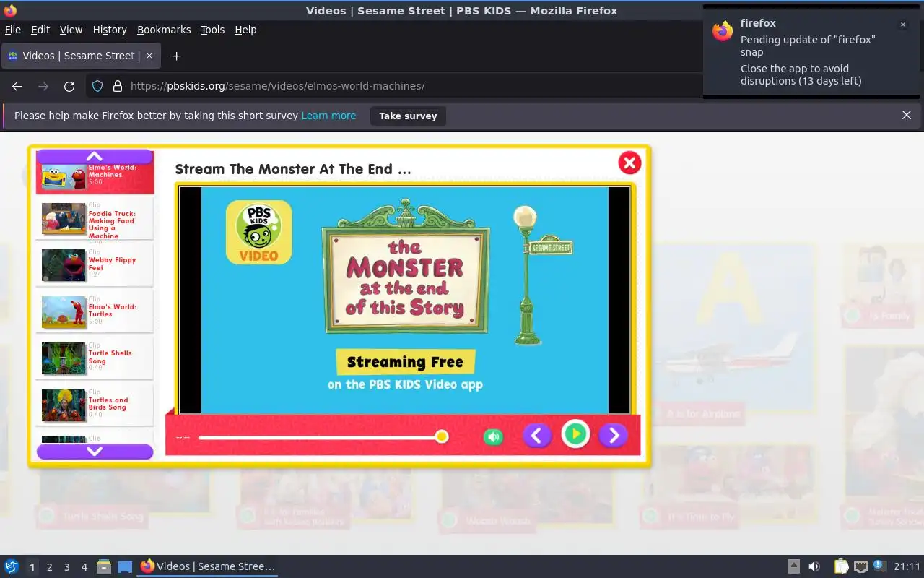This screenshot has width=924, height=578.
Task: Click the network monitor icon in system tray
Action: coord(860,566)
